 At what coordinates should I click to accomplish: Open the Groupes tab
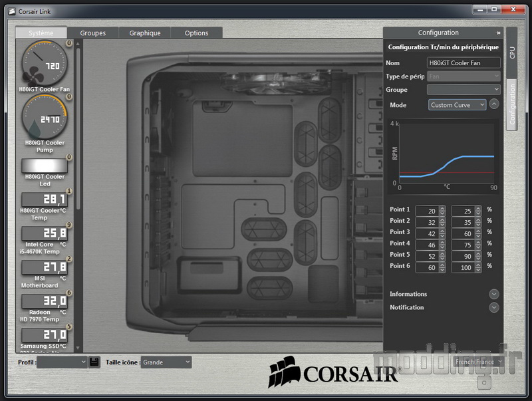(92, 33)
